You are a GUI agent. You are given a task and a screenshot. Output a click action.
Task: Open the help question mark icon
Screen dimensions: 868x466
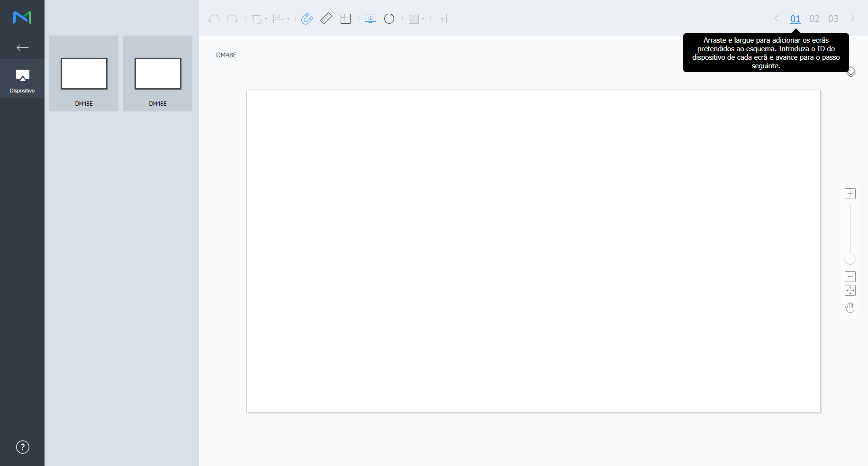[x=22, y=447]
